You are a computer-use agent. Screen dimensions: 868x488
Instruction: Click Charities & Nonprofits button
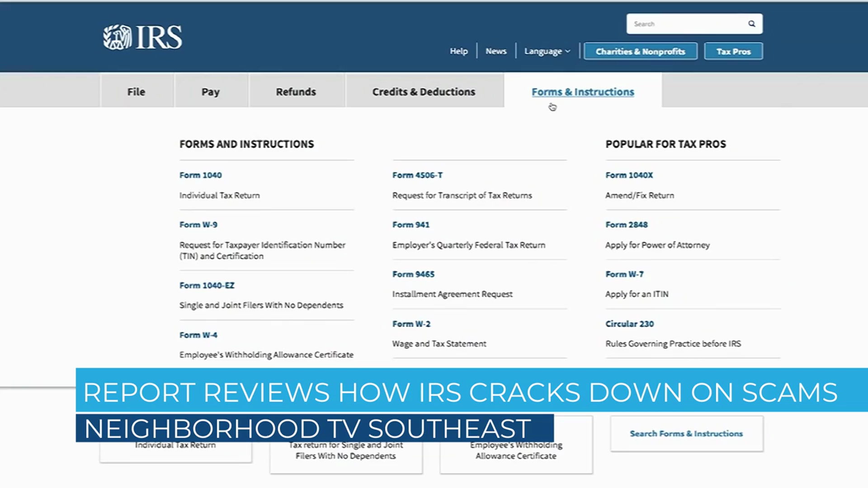click(640, 52)
